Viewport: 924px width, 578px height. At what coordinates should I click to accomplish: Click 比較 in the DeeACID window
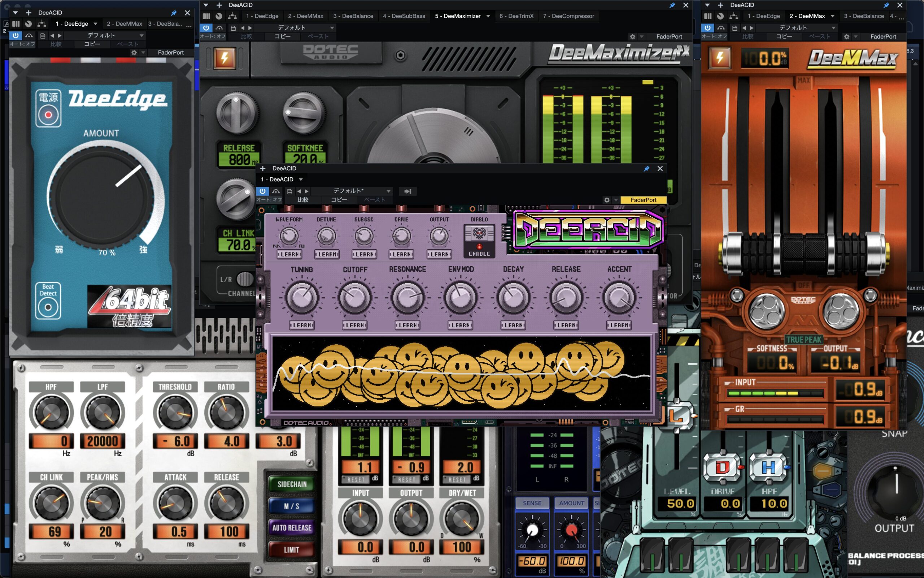pos(303,199)
